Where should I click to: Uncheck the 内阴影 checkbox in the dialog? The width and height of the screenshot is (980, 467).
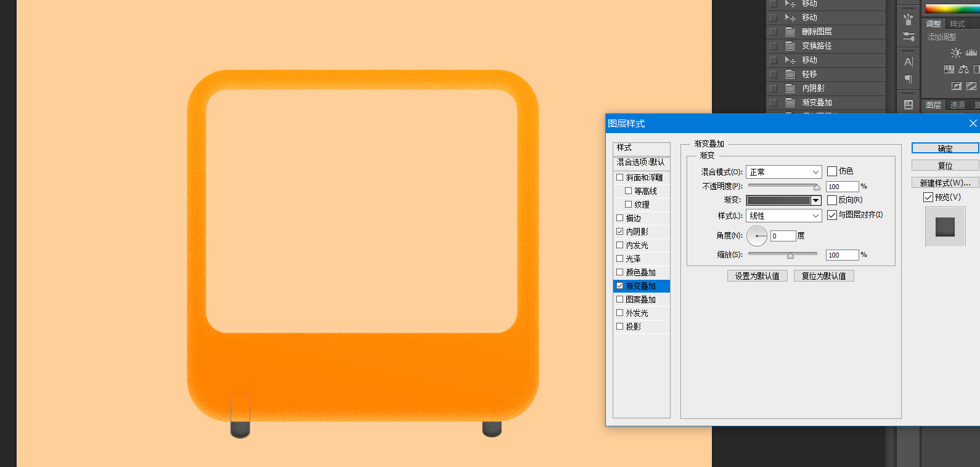click(620, 232)
